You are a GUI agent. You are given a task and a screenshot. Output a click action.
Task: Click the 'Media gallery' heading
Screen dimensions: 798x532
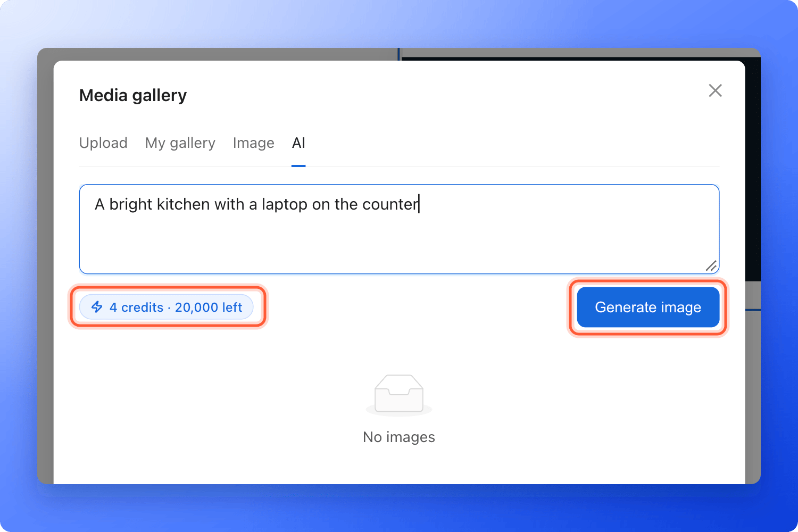tap(133, 95)
